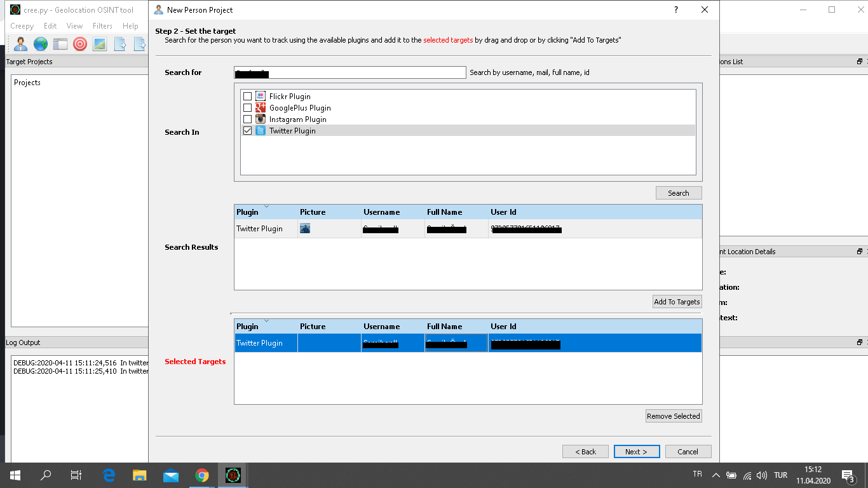The height and width of the screenshot is (488, 868).
Task: Click the Twitter plugin icon
Action: point(261,130)
